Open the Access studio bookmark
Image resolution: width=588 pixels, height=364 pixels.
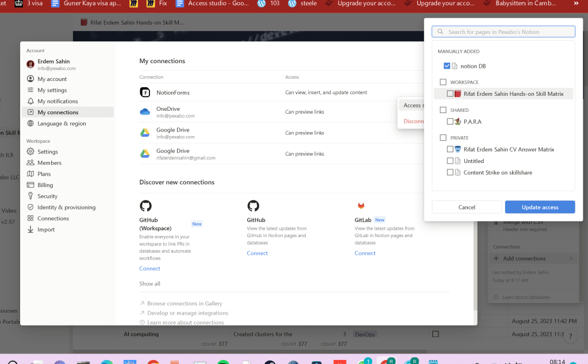212,3
